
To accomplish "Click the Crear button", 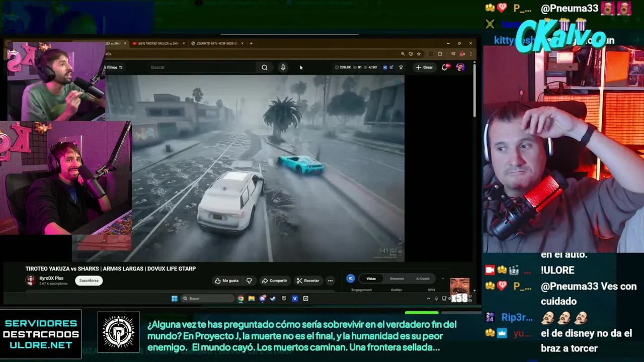I will (x=424, y=67).
